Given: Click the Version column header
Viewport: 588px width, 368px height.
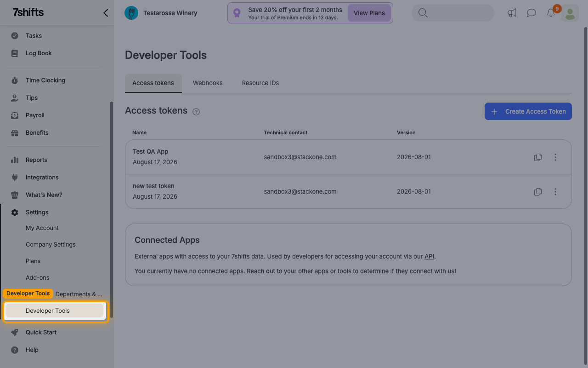Looking at the screenshot, I should pyautogui.click(x=406, y=132).
